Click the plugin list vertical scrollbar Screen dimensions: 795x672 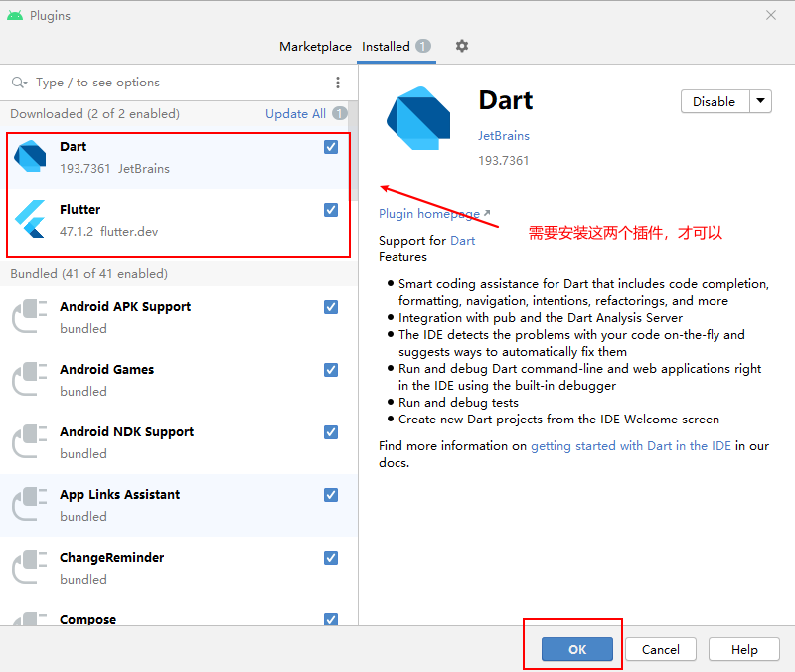pyautogui.click(x=354, y=152)
